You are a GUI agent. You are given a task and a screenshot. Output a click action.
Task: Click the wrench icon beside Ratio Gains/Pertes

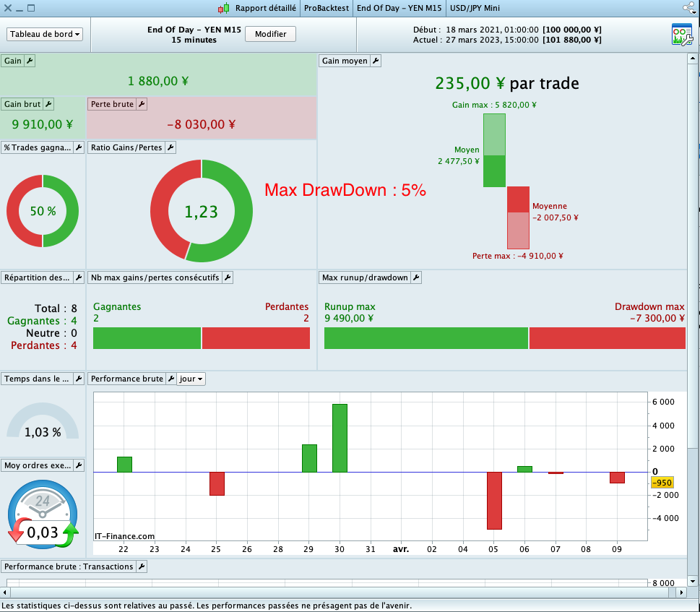pos(170,147)
